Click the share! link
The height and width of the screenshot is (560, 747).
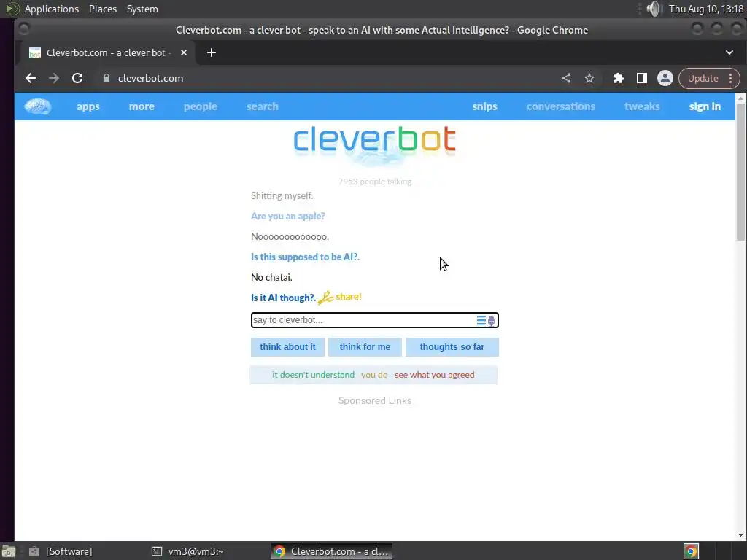point(349,297)
